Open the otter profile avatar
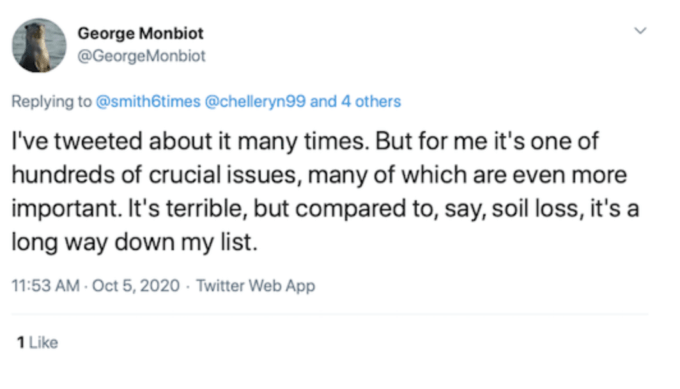The height and width of the screenshot is (389, 680). tap(39, 45)
